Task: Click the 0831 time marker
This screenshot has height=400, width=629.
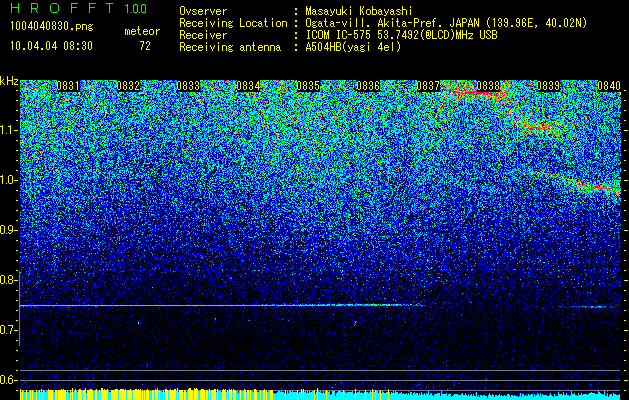Action: (x=68, y=86)
